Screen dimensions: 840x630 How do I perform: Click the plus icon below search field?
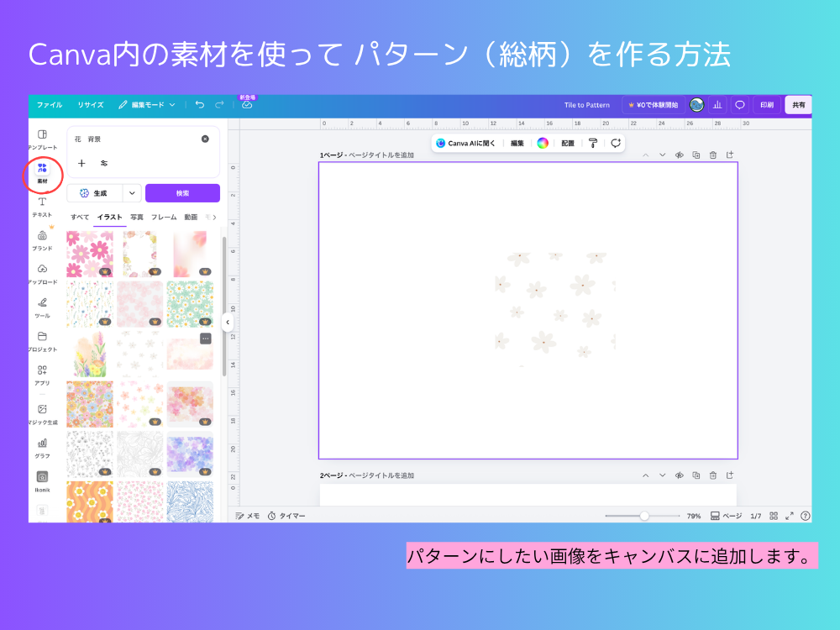pos(81,163)
